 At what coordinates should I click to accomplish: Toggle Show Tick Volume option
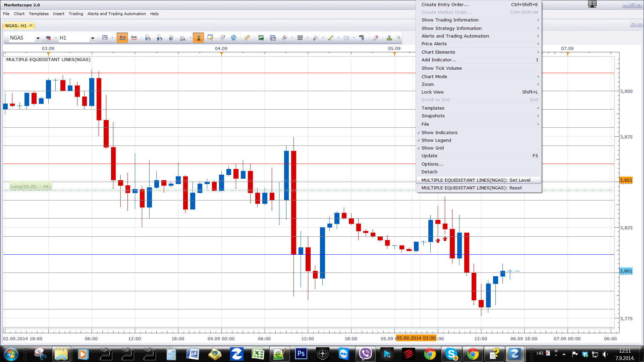coord(479,68)
